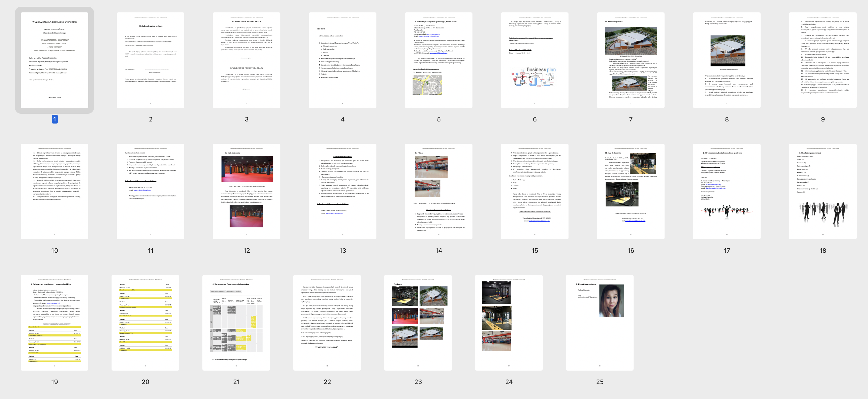Select page 6 Business plan thumbnail
The image size is (868, 399).
pos(534,60)
